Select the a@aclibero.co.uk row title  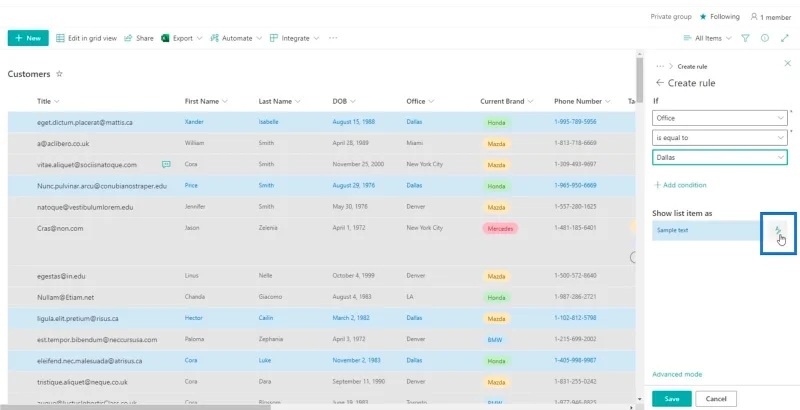click(63, 144)
